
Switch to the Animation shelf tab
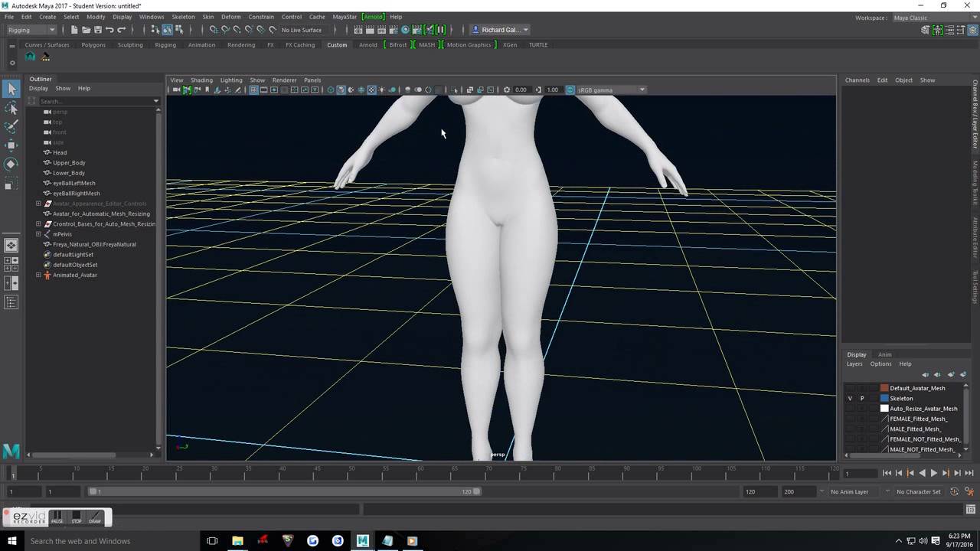[x=201, y=44]
